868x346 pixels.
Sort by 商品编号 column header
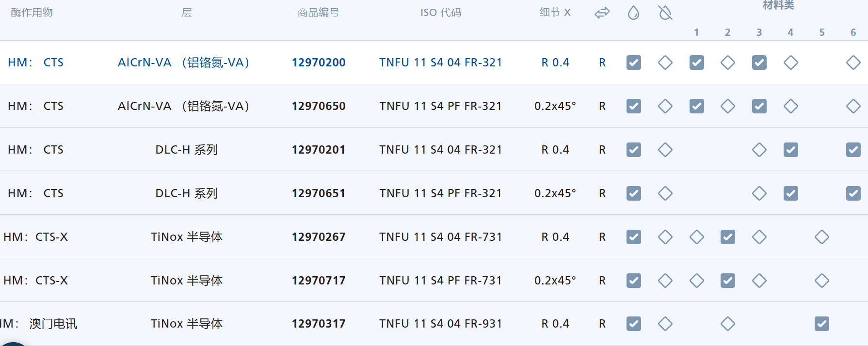coord(318,13)
